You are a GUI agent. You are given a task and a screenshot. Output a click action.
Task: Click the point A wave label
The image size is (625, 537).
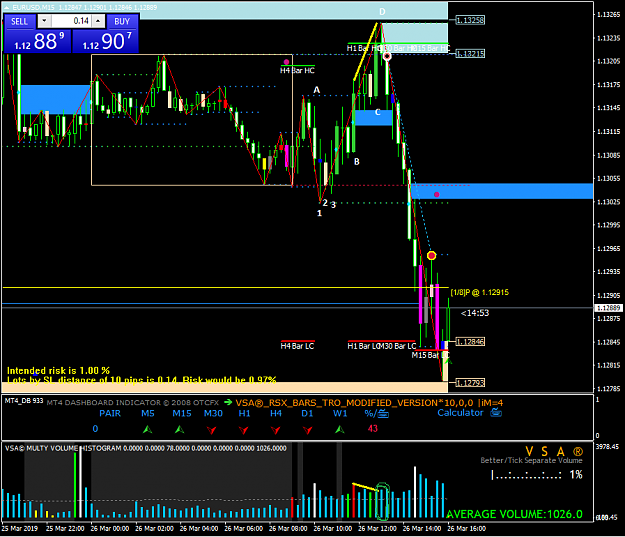pyautogui.click(x=316, y=90)
